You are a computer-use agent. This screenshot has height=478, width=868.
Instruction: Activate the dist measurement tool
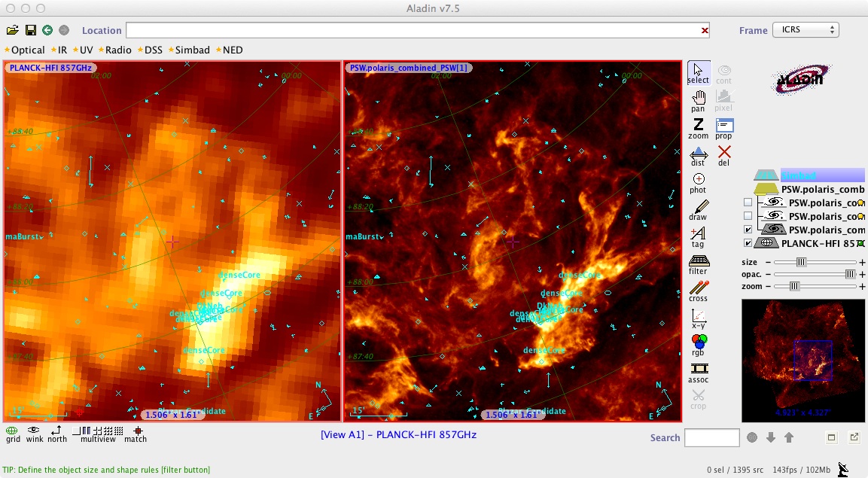698,155
